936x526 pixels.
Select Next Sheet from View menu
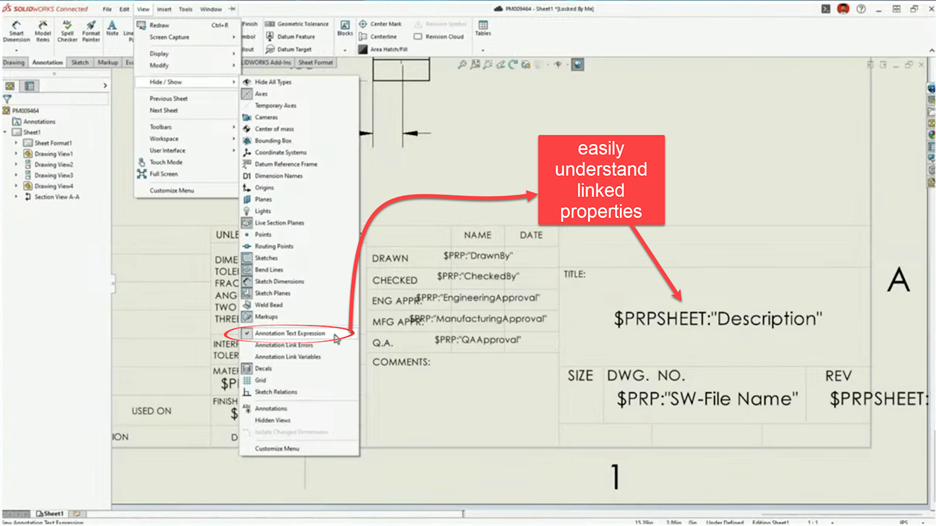pos(164,110)
